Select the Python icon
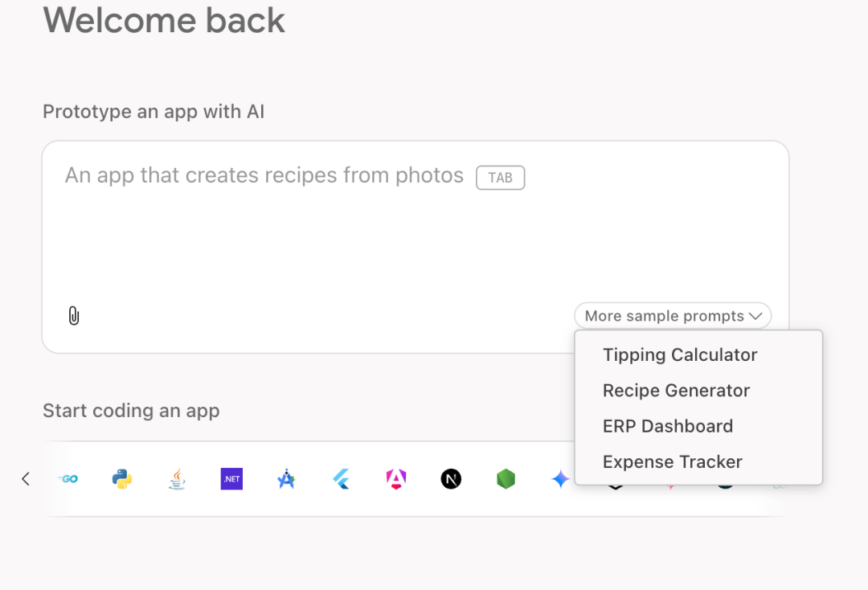868x590 pixels. click(x=121, y=478)
